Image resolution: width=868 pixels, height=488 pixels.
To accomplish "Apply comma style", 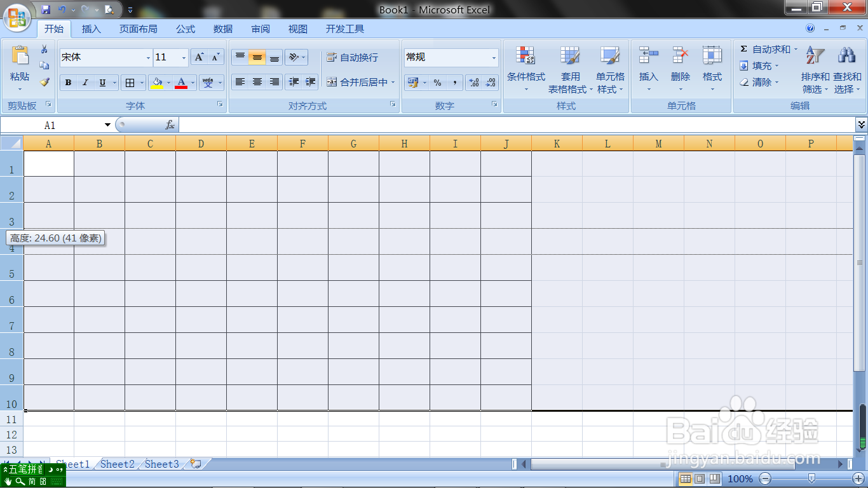I will (x=454, y=83).
